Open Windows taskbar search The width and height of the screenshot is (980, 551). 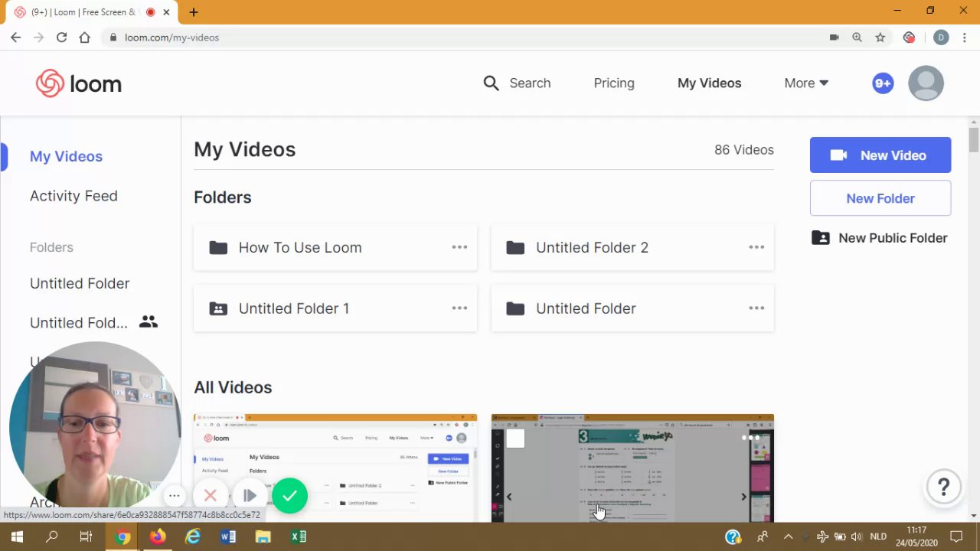52,536
